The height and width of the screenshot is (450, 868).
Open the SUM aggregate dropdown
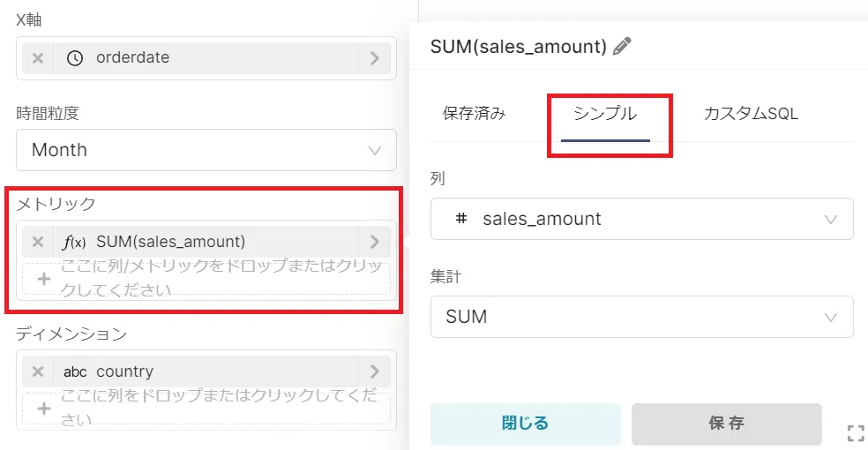[641, 317]
